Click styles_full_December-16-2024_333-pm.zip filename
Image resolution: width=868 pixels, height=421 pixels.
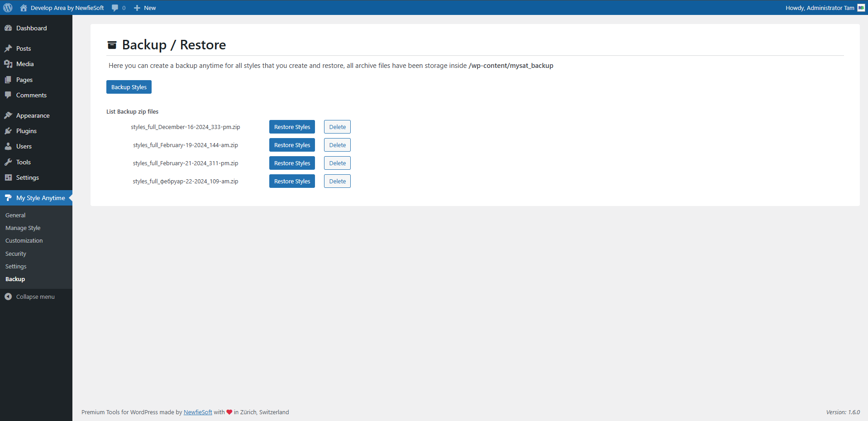186,127
